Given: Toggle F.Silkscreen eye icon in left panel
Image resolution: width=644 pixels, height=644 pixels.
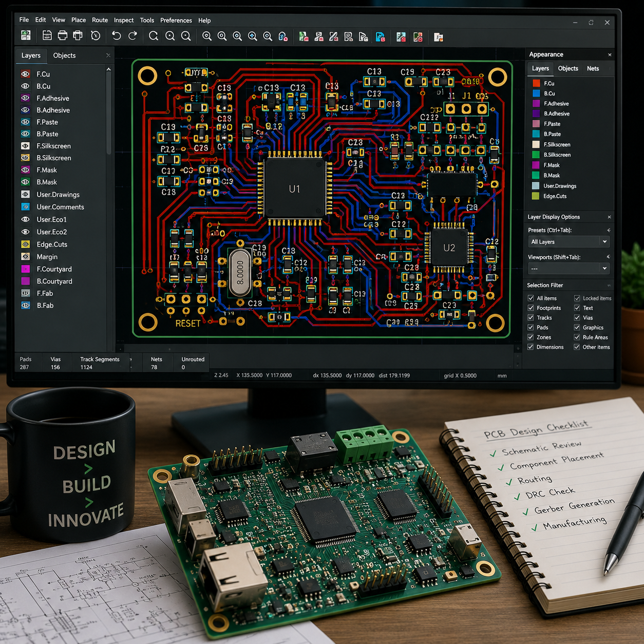Looking at the screenshot, I should pos(25,146).
